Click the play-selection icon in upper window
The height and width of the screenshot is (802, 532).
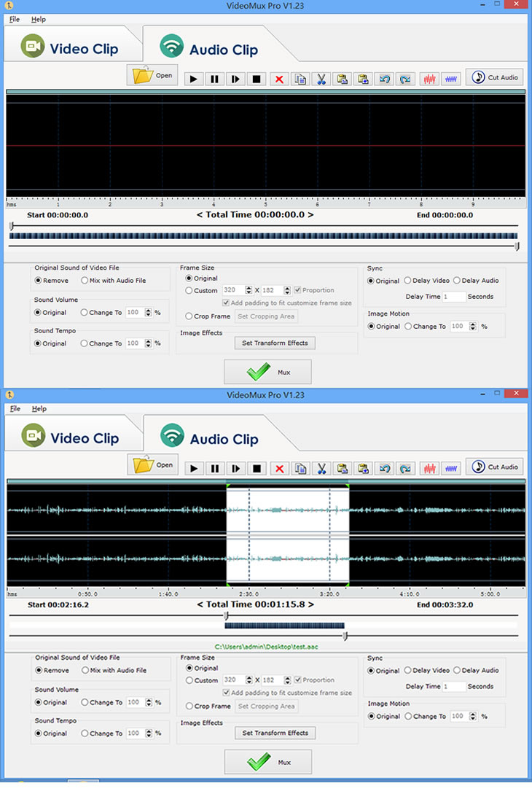[235, 79]
